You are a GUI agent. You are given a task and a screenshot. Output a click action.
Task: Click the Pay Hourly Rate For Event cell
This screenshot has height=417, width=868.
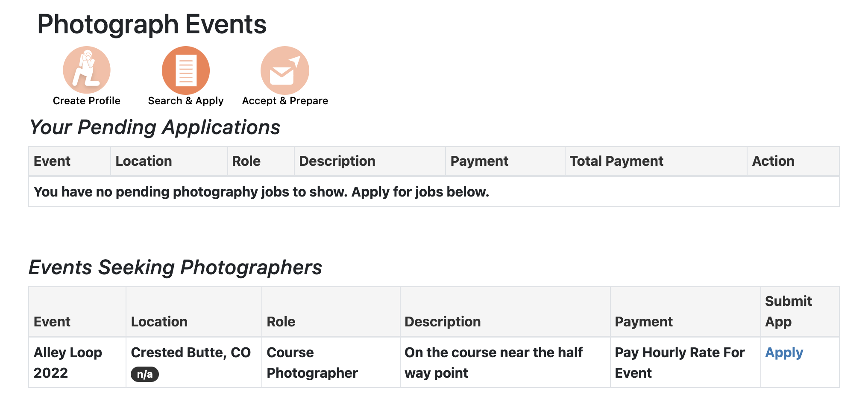(x=679, y=362)
